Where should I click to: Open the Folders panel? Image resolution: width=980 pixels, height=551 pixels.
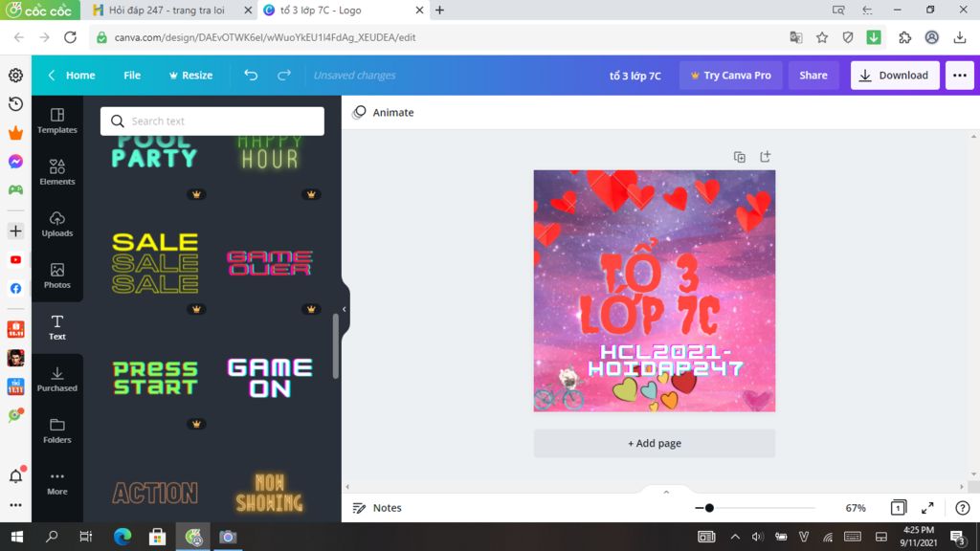click(56, 431)
